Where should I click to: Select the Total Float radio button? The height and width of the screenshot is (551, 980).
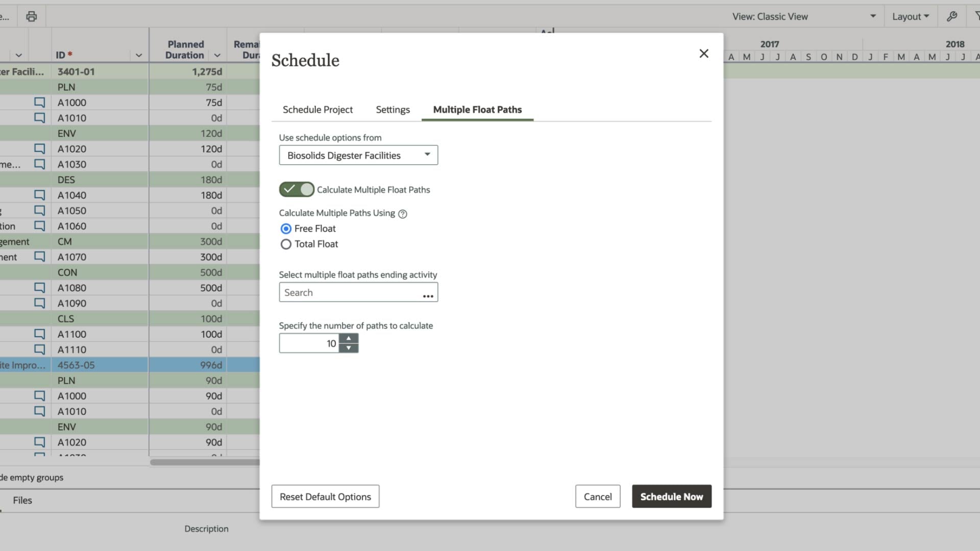(x=286, y=244)
